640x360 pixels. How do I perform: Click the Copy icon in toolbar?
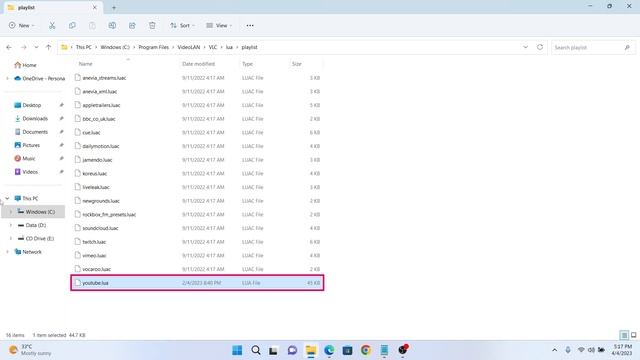(72, 25)
